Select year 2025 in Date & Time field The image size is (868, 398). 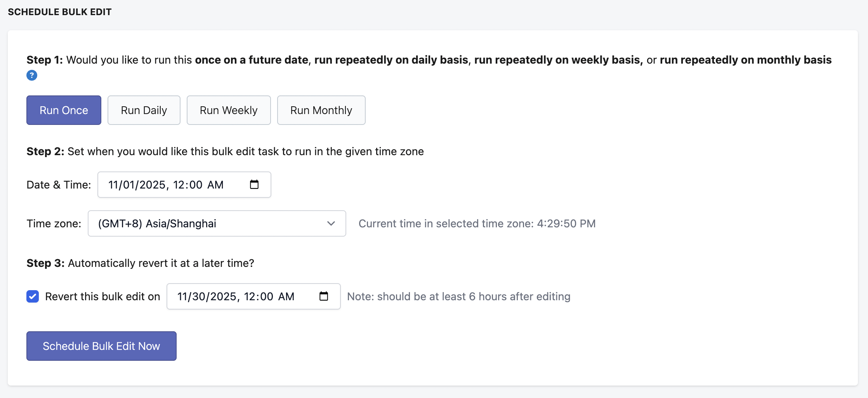coord(152,185)
